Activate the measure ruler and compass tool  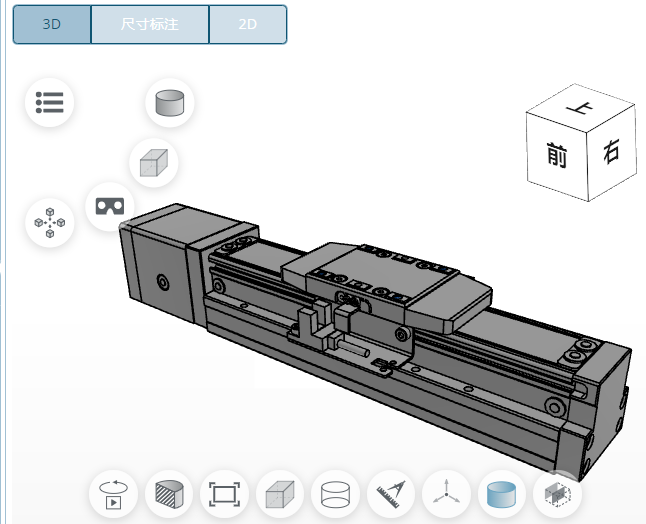(x=391, y=494)
